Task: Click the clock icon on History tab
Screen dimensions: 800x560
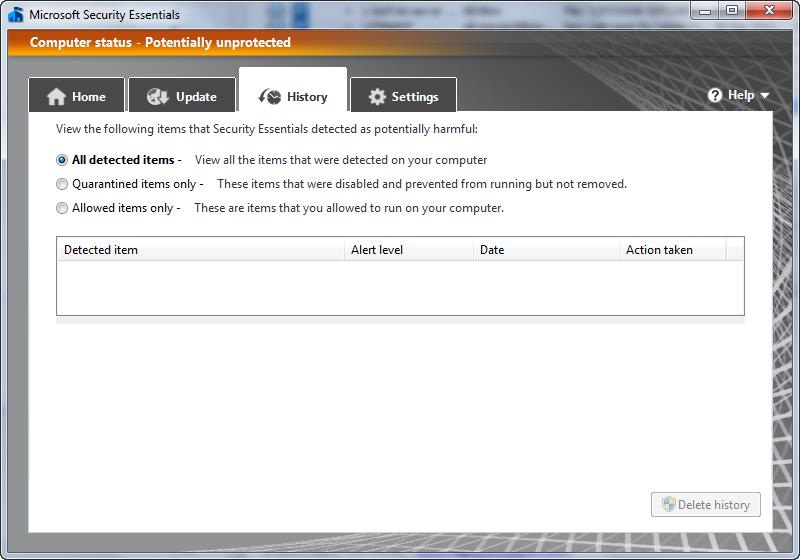Action: [x=269, y=96]
